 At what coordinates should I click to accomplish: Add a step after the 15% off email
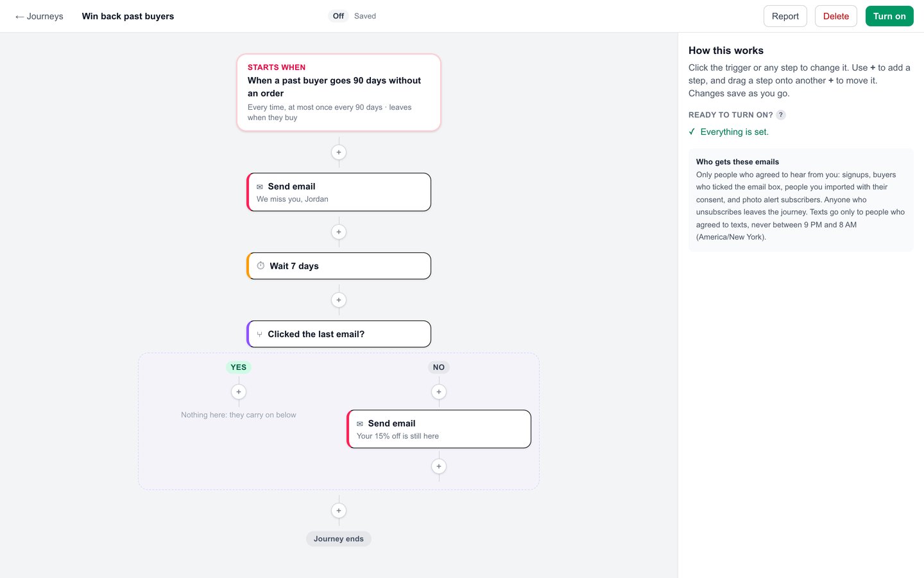coord(439,466)
